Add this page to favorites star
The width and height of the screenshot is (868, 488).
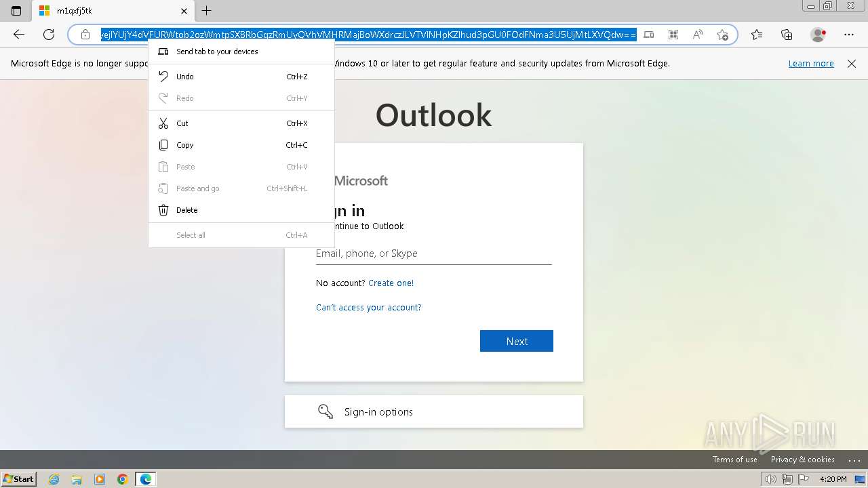coord(722,35)
